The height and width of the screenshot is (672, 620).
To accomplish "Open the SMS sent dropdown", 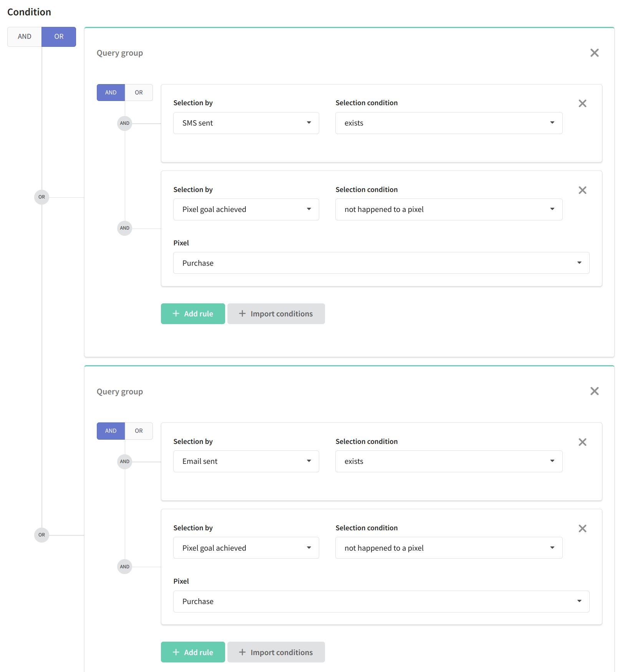I will tap(246, 123).
